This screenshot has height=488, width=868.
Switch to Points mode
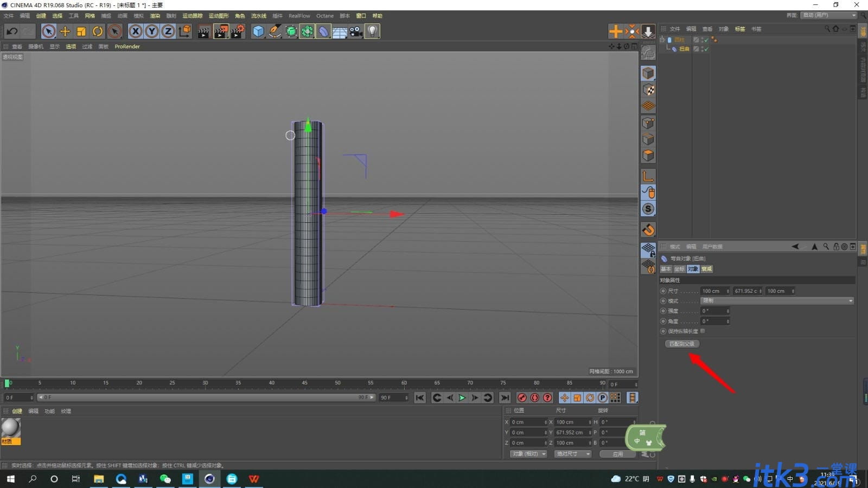click(648, 123)
